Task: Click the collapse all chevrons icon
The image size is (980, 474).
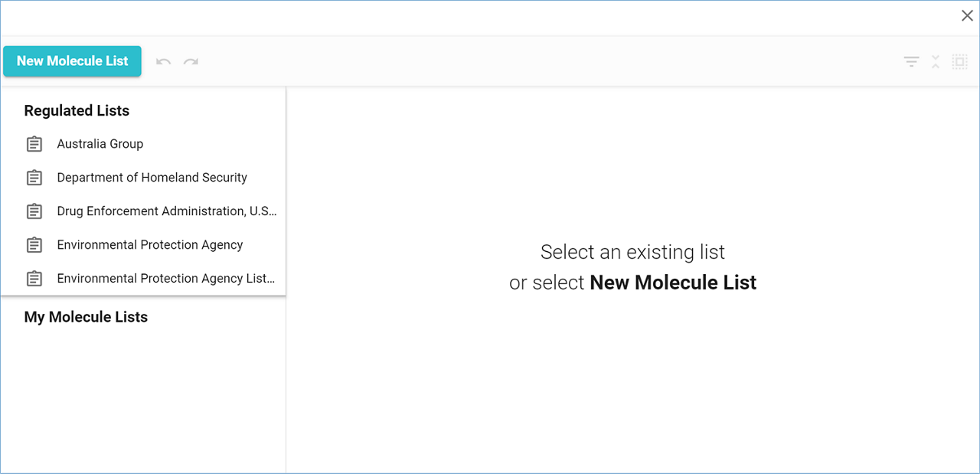Action: click(x=936, y=62)
